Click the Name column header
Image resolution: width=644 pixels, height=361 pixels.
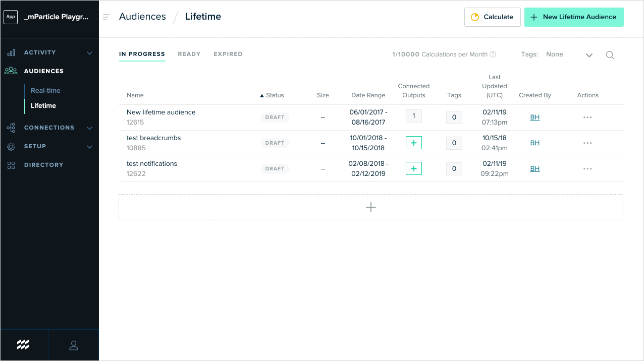(135, 95)
